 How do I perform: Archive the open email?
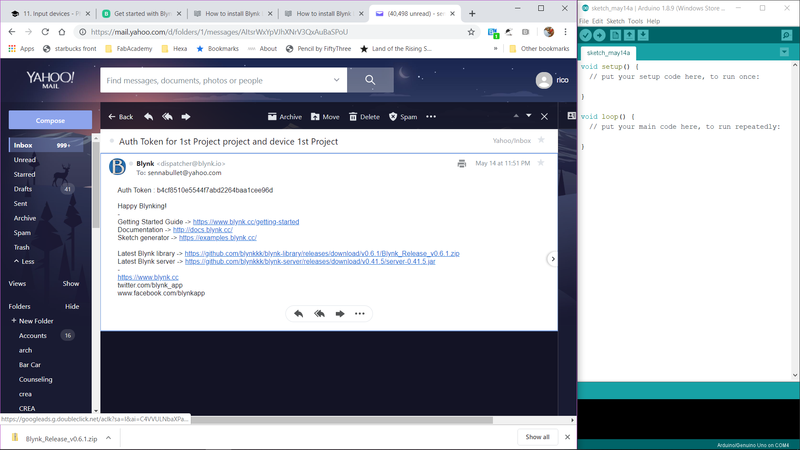(285, 117)
